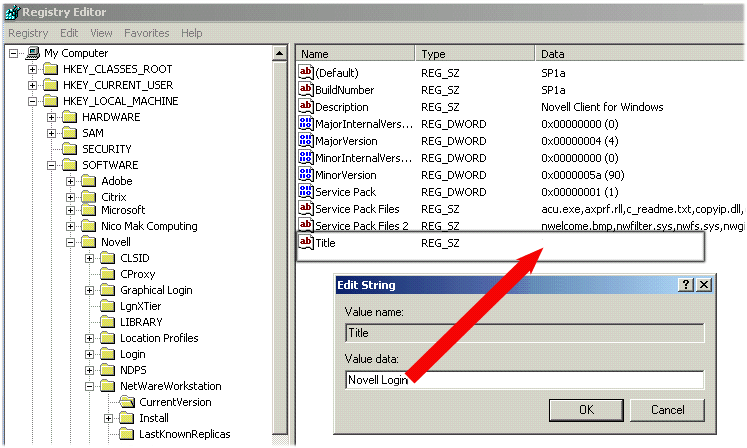
Task: Select the CProxy folder icon
Action: click(x=108, y=274)
